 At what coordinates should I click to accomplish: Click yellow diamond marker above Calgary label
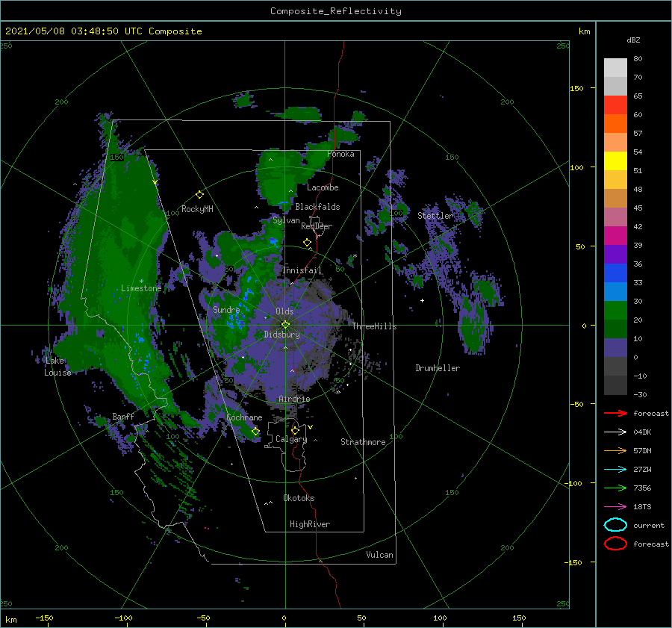coord(295,430)
